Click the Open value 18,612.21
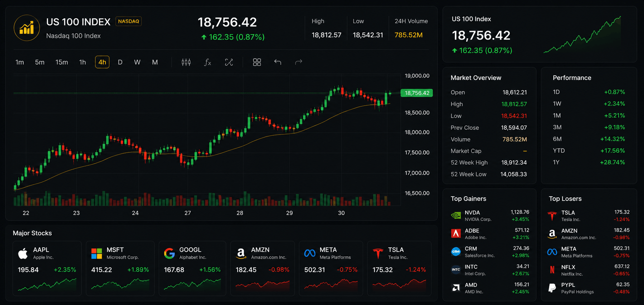 click(515, 92)
